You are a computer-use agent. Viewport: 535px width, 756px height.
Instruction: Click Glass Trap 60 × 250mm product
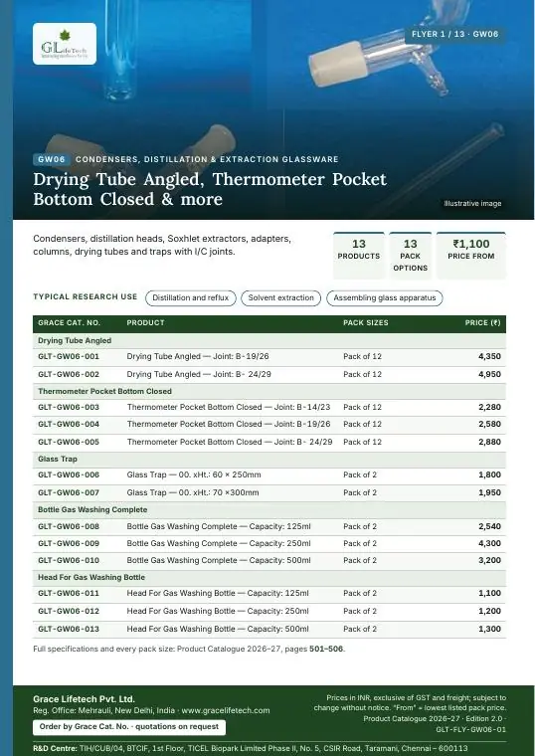coord(194,474)
